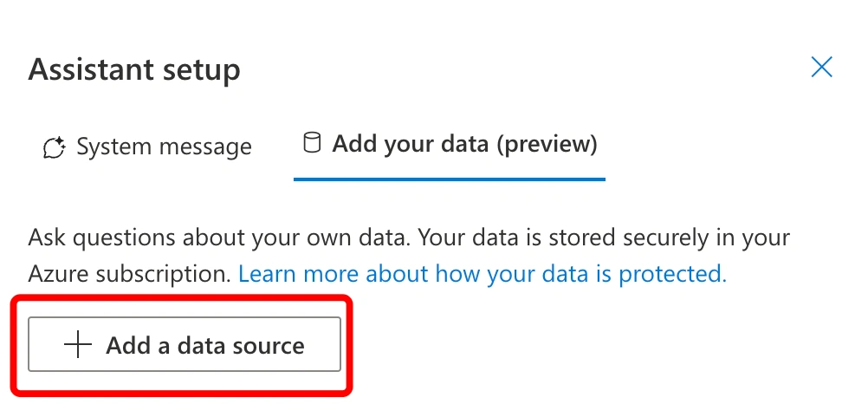Switch to the System message tab

(x=147, y=147)
